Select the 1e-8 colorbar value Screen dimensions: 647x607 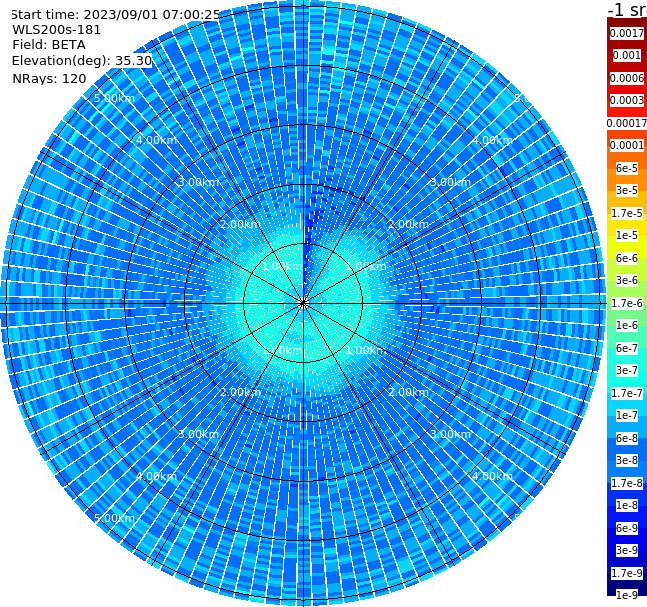(x=627, y=505)
